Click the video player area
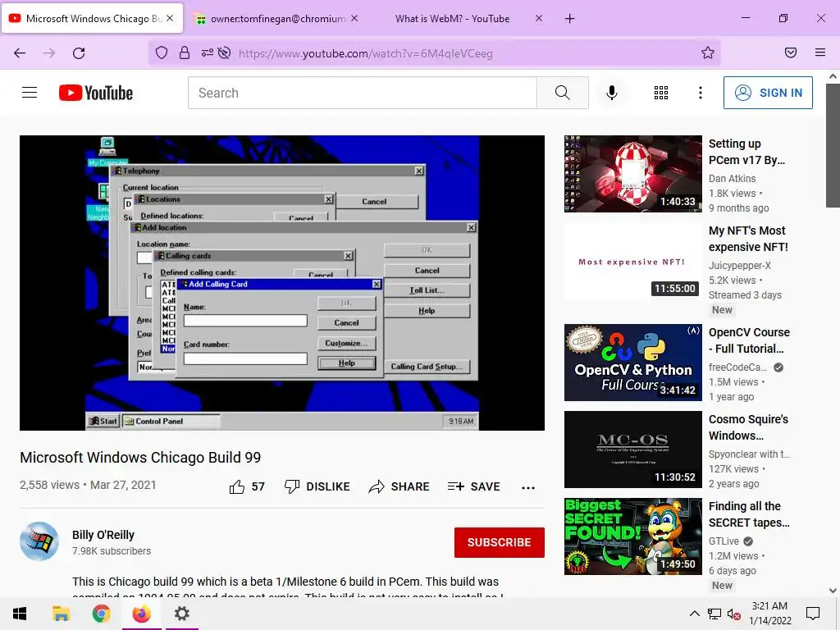Screen dimensions: 840x630 pyautogui.click(x=282, y=283)
